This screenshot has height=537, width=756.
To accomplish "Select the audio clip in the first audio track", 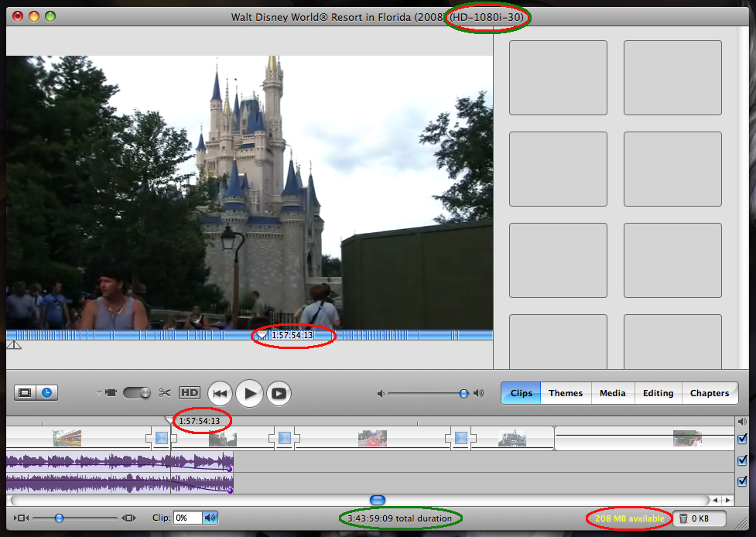I will tap(120, 461).
